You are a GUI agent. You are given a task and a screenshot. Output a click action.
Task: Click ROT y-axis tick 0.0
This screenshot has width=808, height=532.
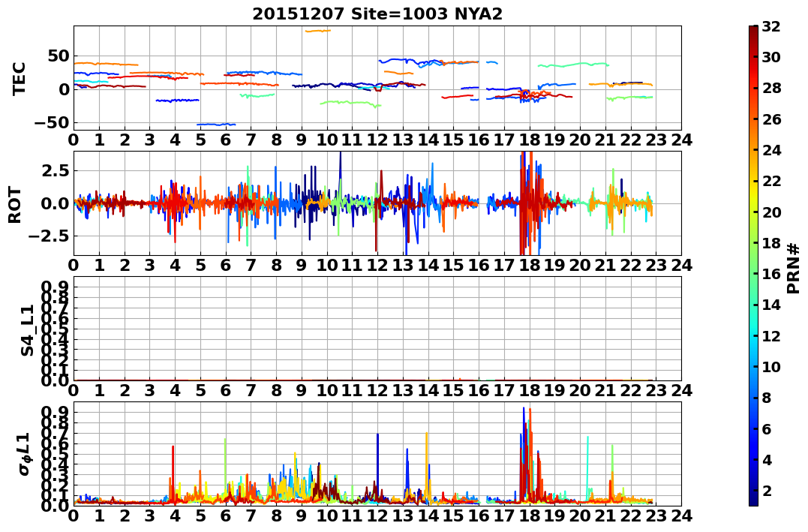coord(55,203)
